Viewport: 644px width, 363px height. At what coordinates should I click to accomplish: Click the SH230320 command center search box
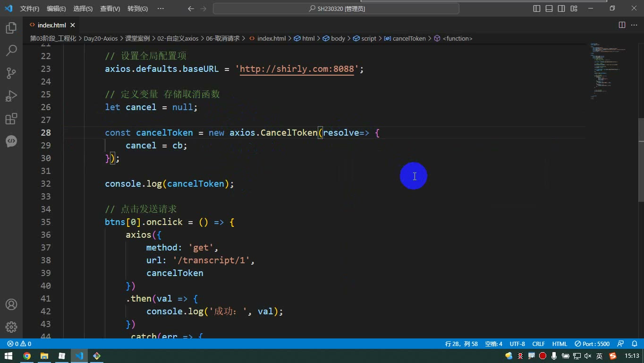336,9
